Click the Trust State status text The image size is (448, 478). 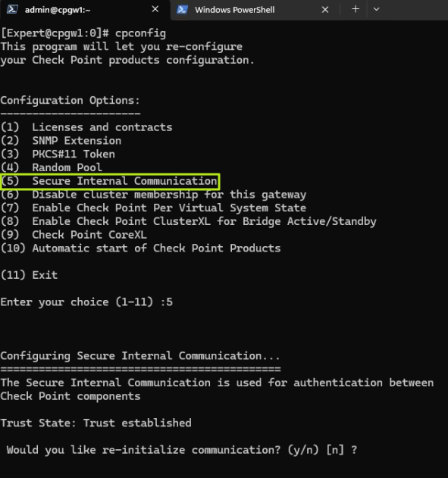tap(96, 423)
